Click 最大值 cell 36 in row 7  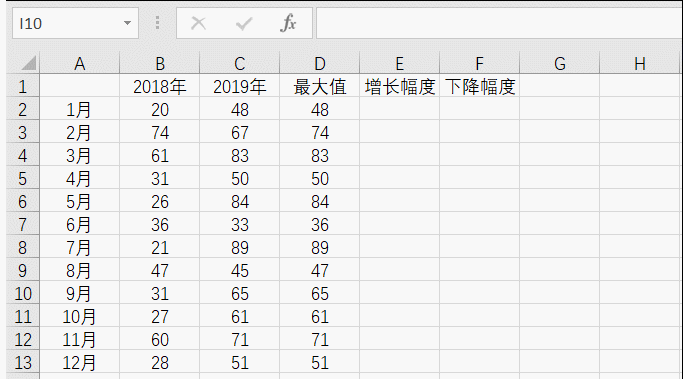tap(320, 224)
